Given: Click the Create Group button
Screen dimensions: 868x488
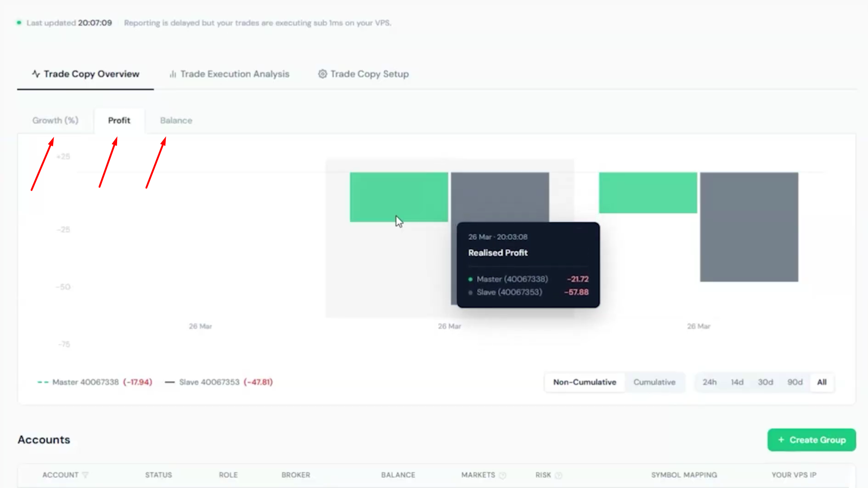Looking at the screenshot, I should click(812, 440).
